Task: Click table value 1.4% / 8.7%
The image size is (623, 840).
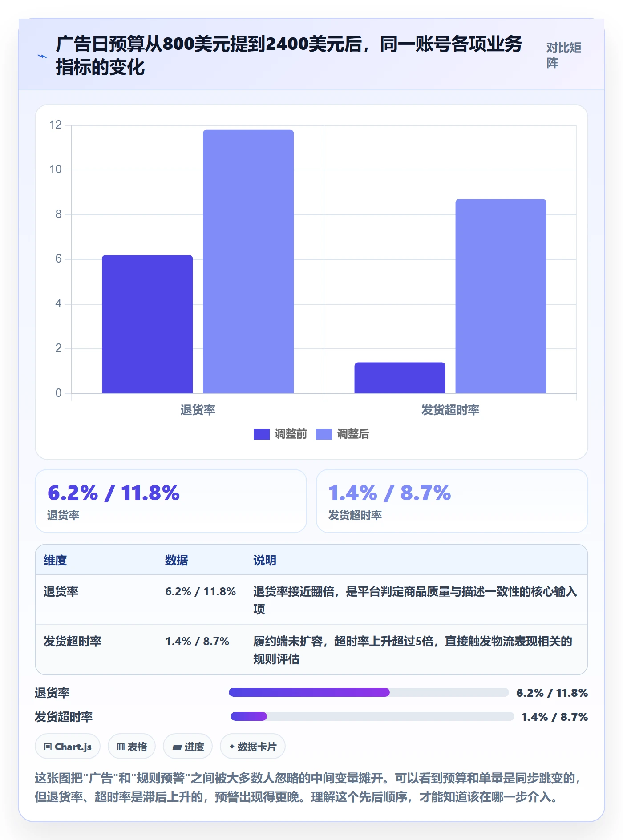Action: [x=197, y=641]
